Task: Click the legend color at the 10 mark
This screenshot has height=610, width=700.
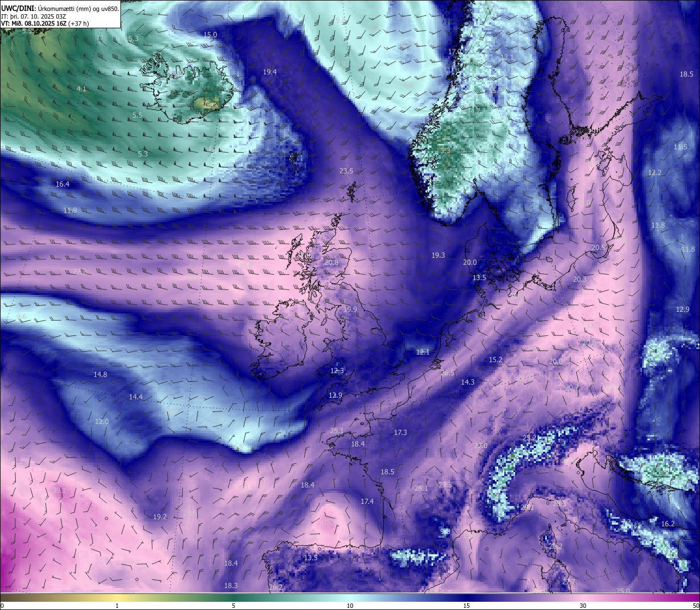Action: tap(350, 597)
